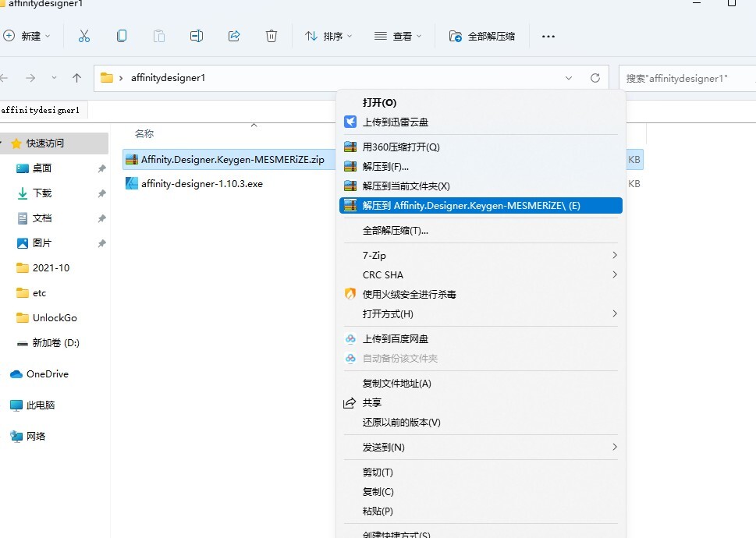This screenshot has width=756, height=538.
Task: Click the search affinitydesigner1 input box
Action: click(x=687, y=78)
